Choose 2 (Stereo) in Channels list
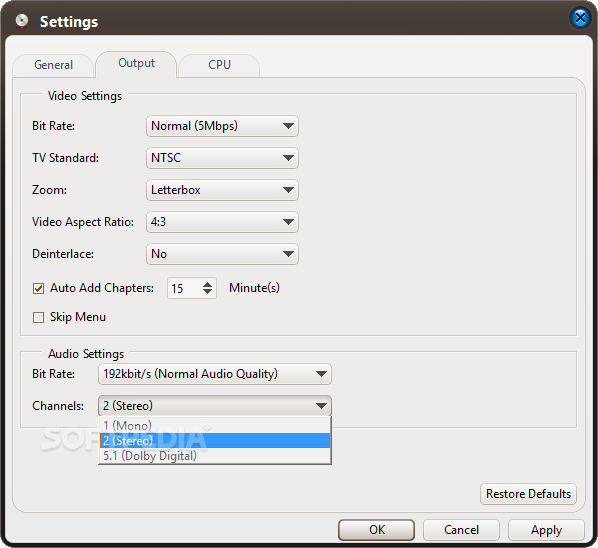598x548 pixels. (215, 441)
